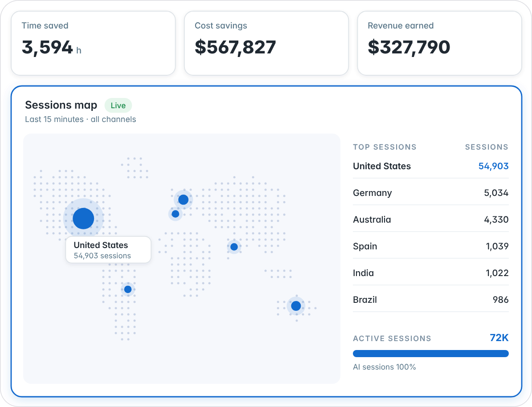Click the ACTIVE SESSIONS label
This screenshot has height=407, width=532.
(x=392, y=338)
